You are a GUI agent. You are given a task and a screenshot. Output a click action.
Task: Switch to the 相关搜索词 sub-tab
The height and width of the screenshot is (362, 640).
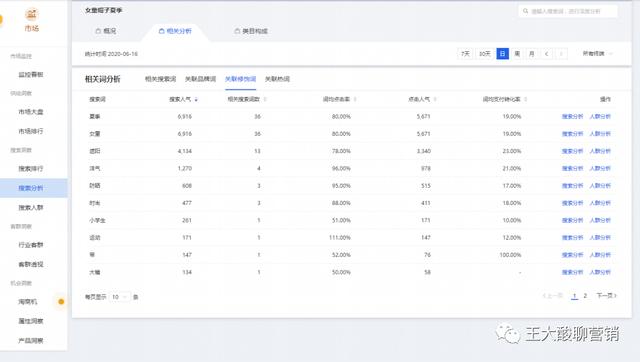coord(160,79)
